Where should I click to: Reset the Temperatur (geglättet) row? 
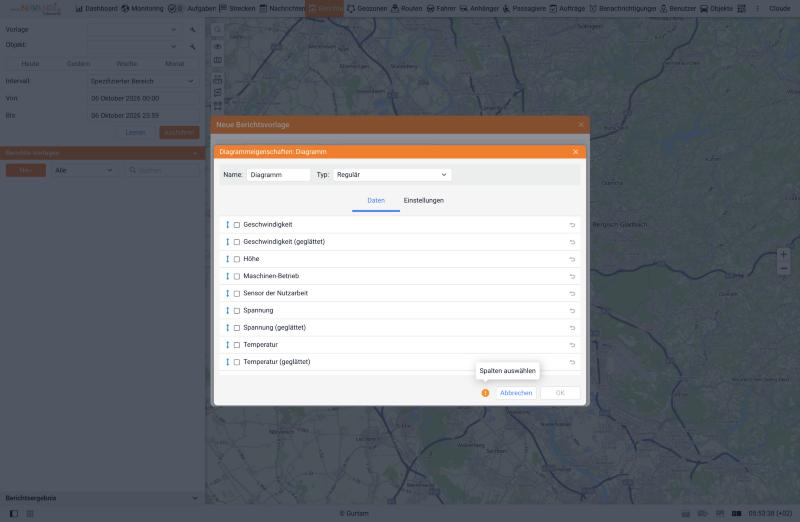[572, 362]
